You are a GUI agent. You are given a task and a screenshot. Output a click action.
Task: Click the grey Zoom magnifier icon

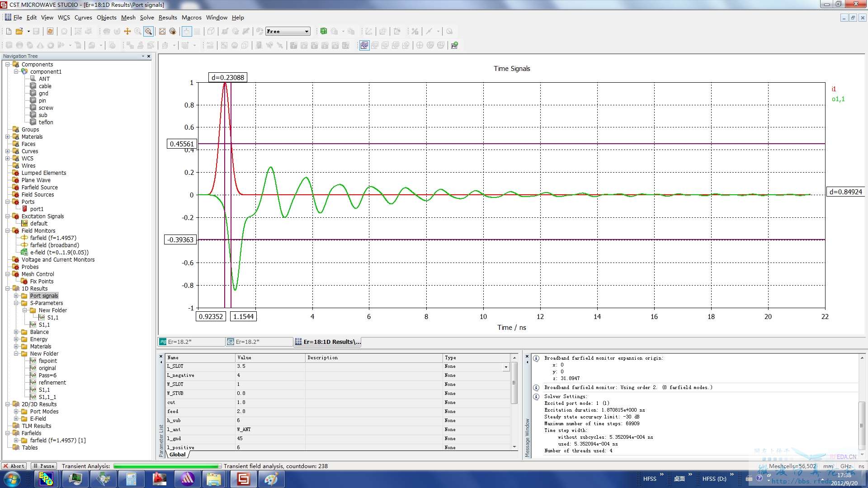click(x=137, y=31)
